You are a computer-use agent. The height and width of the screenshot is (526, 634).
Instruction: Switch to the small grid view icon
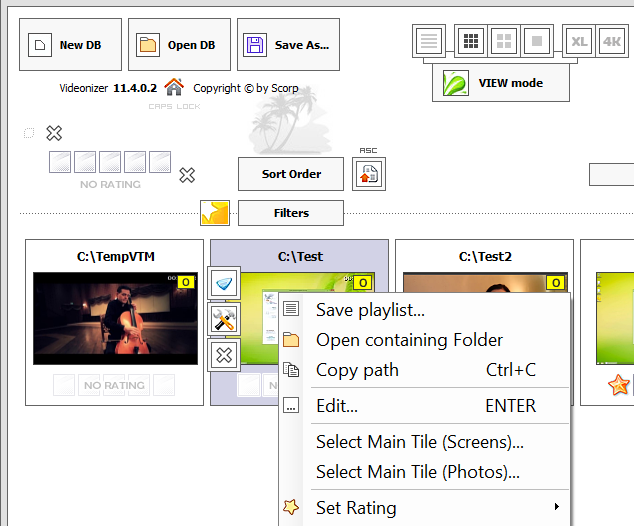coord(471,41)
